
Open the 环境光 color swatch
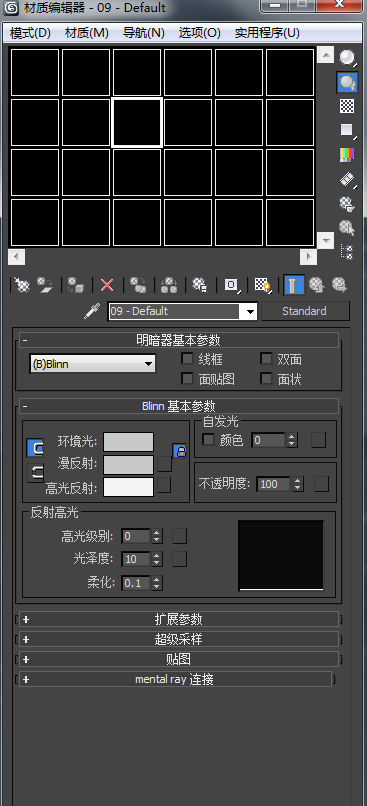[x=129, y=442]
